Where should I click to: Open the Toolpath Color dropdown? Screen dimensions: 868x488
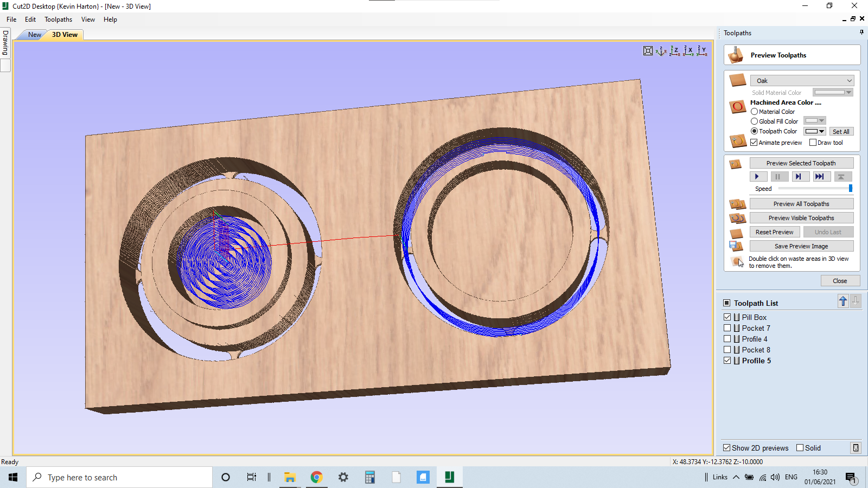coord(821,131)
